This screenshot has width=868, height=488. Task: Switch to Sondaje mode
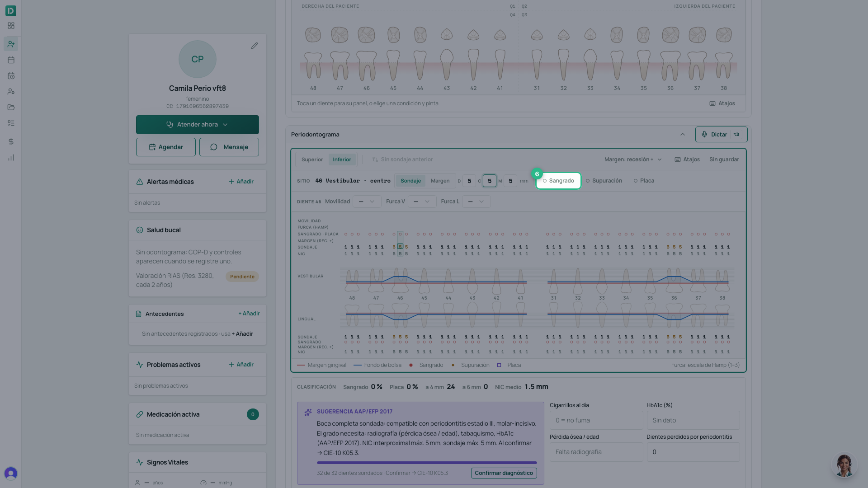(x=410, y=181)
